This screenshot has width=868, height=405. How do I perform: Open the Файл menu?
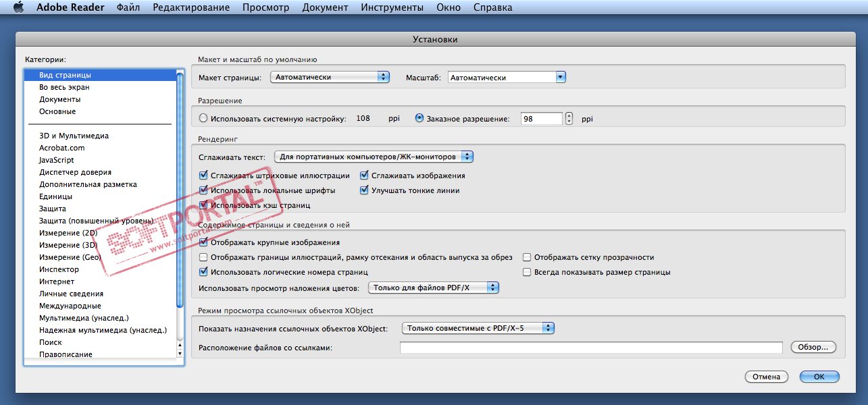(128, 7)
